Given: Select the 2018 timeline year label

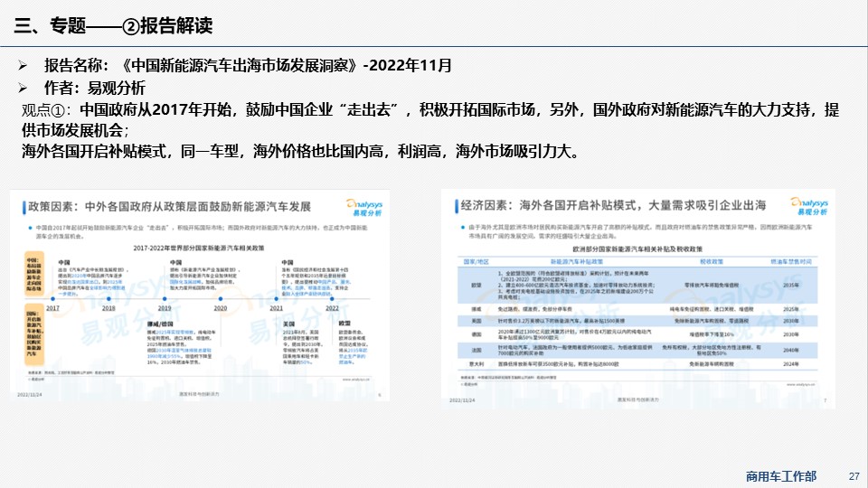Looking at the screenshot, I should click(x=108, y=308).
